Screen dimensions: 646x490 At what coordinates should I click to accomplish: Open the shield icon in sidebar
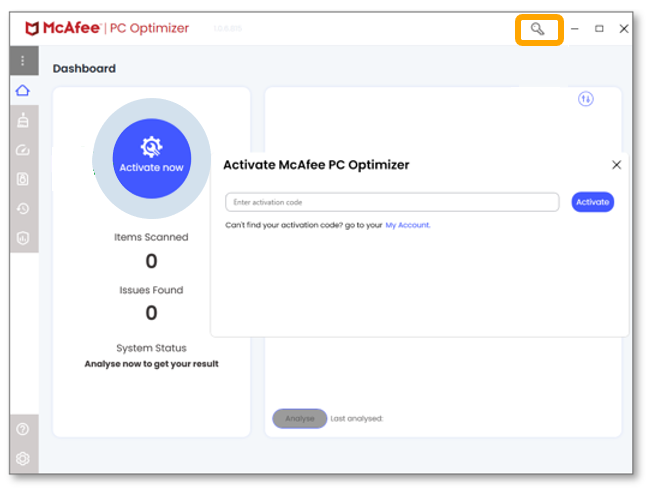(x=23, y=237)
